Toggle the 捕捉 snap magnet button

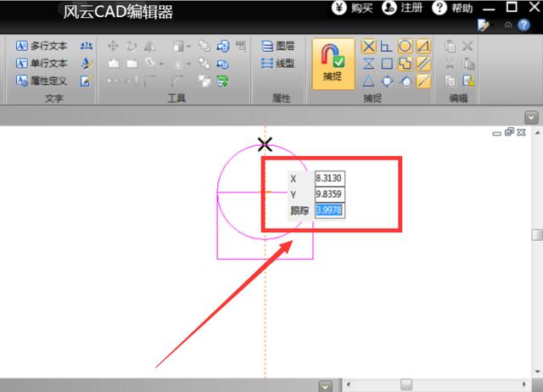pyautogui.click(x=332, y=64)
